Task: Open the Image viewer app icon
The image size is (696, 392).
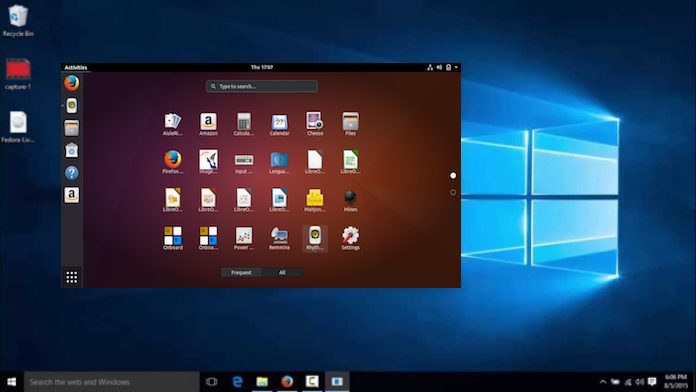Action: click(208, 162)
